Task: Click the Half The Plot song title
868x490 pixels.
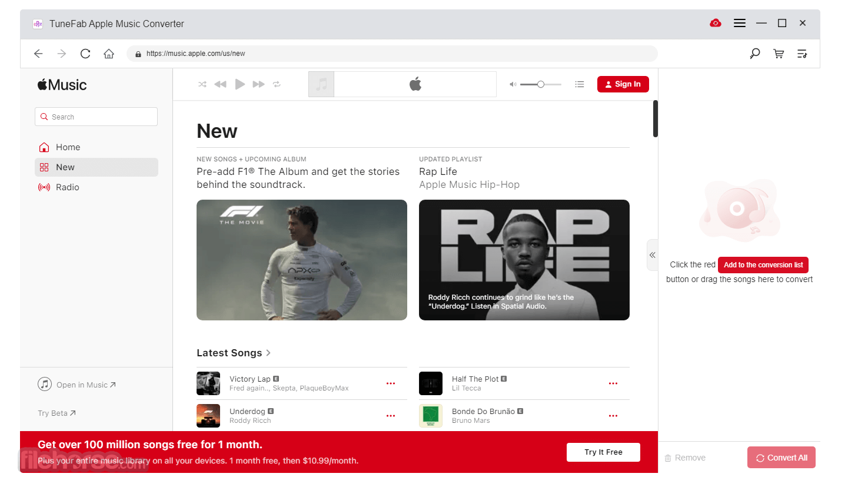Action: pos(475,379)
